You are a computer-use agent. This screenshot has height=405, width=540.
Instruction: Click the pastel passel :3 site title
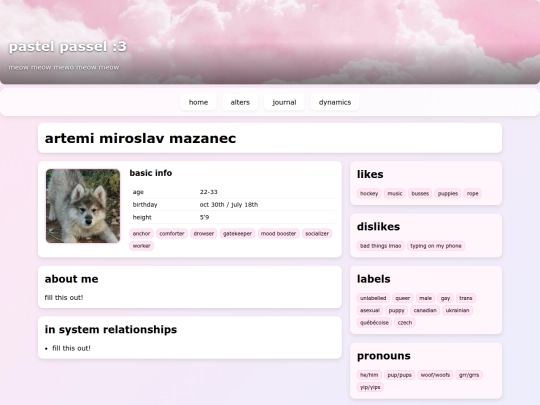point(68,46)
